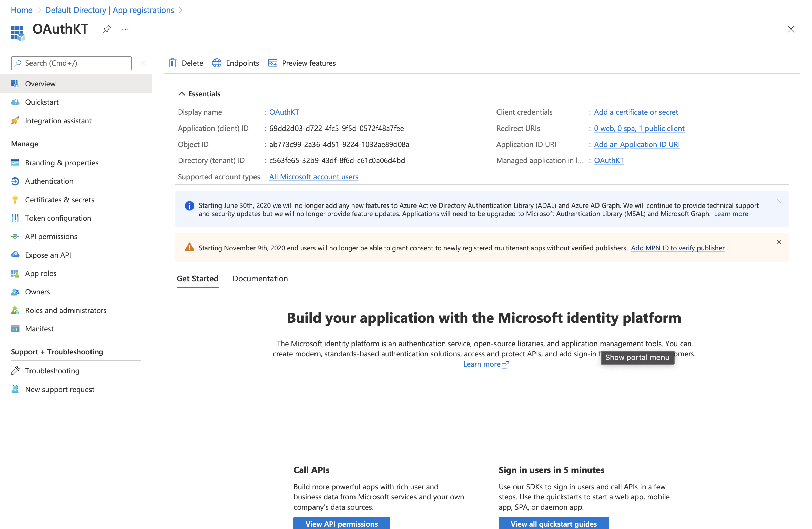
Task: Click the Application (client) ID value
Action: point(337,128)
